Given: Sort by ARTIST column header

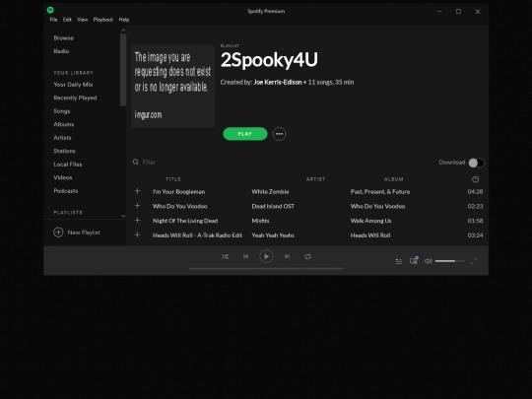Looking at the screenshot, I should click(316, 179).
